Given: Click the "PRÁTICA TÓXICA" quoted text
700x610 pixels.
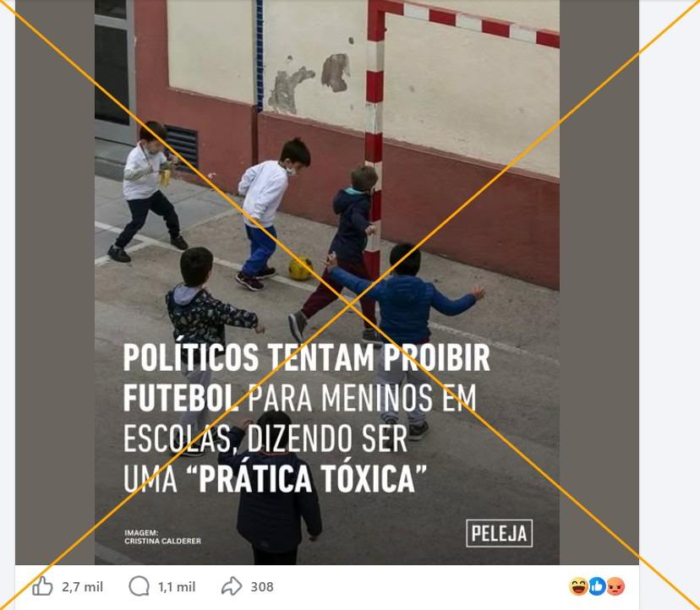Looking at the screenshot, I should coord(305,478).
